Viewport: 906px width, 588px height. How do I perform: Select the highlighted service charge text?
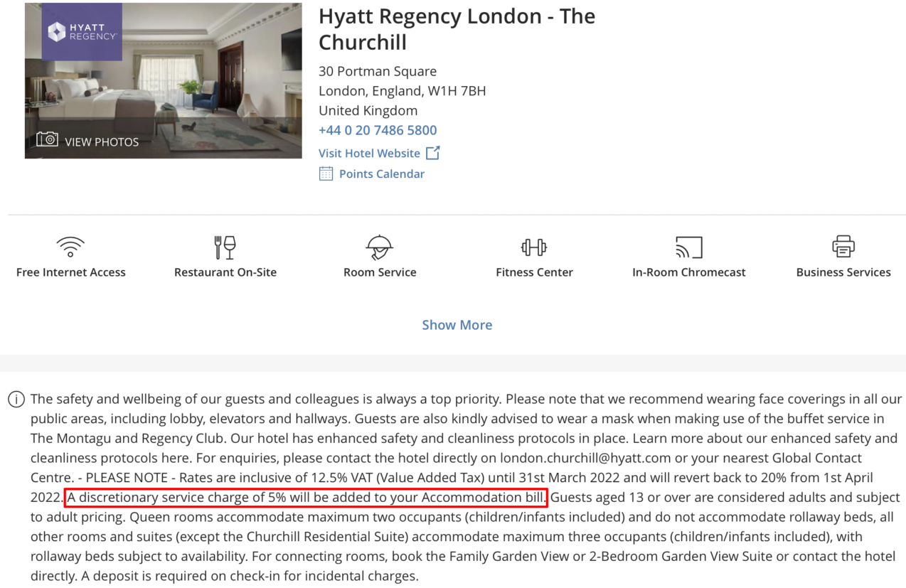305,497
